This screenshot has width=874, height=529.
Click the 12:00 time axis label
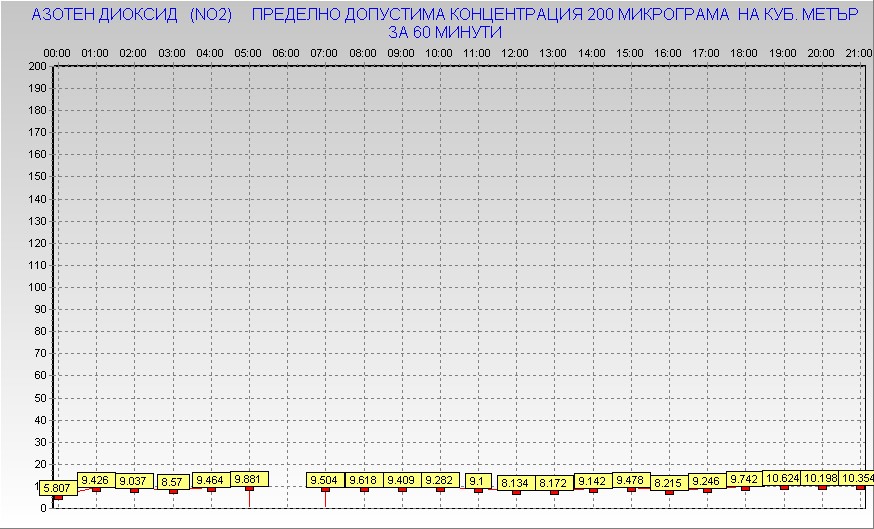pyautogui.click(x=516, y=52)
